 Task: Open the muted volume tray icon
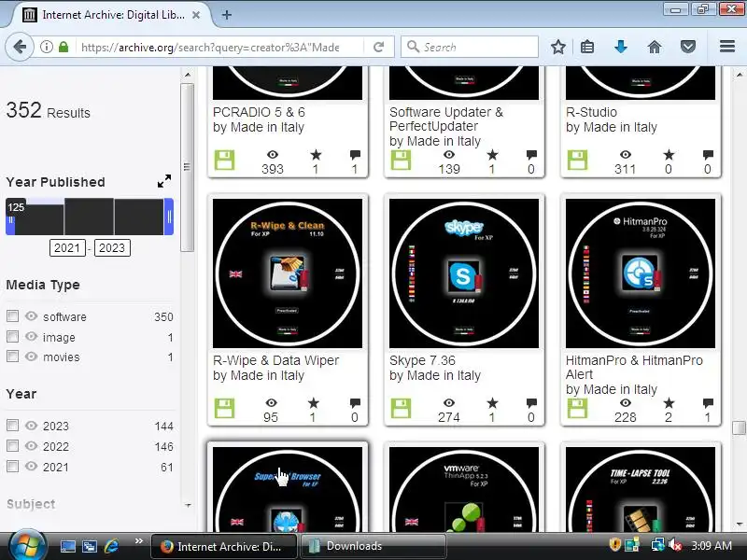pos(674,545)
